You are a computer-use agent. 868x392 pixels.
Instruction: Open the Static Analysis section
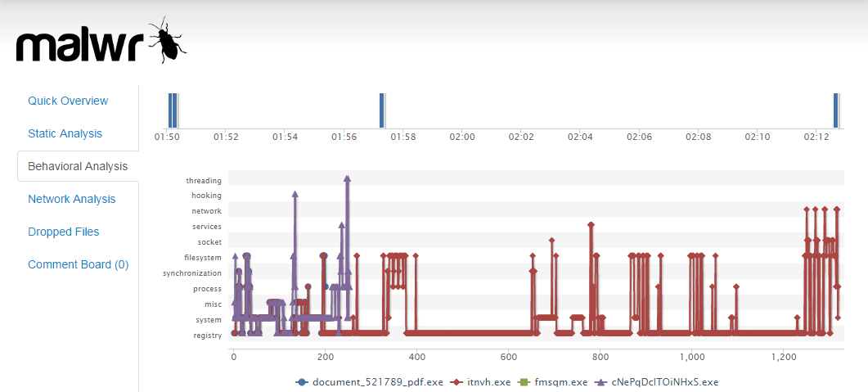pos(65,133)
